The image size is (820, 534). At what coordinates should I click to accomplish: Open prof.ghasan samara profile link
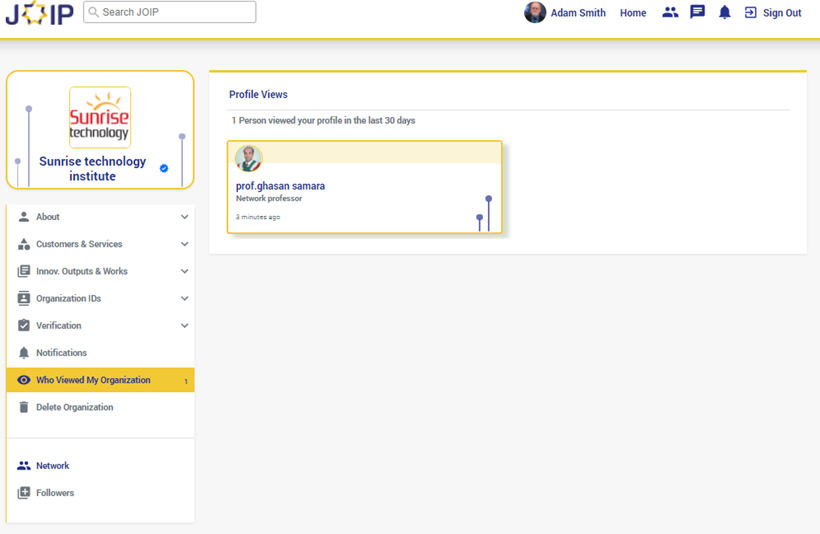[x=280, y=186]
